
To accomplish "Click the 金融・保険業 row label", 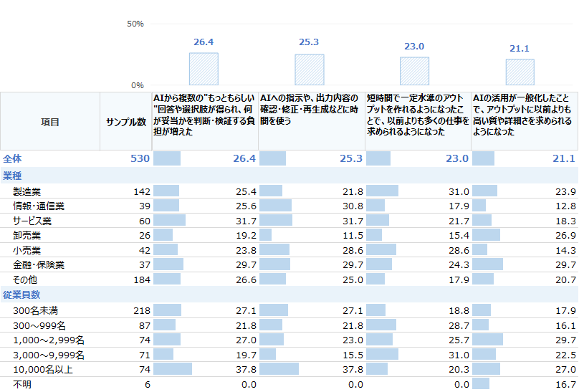I will point(39,264).
